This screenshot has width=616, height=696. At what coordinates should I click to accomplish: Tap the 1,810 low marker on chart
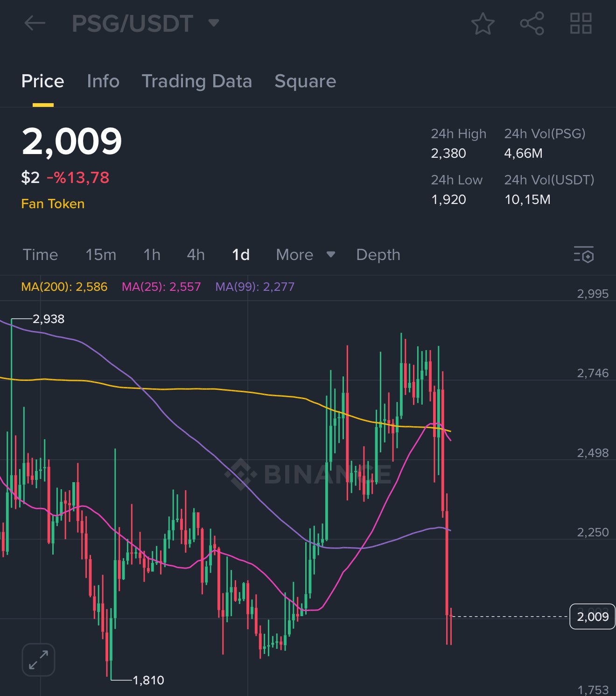[x=148, y=680]
